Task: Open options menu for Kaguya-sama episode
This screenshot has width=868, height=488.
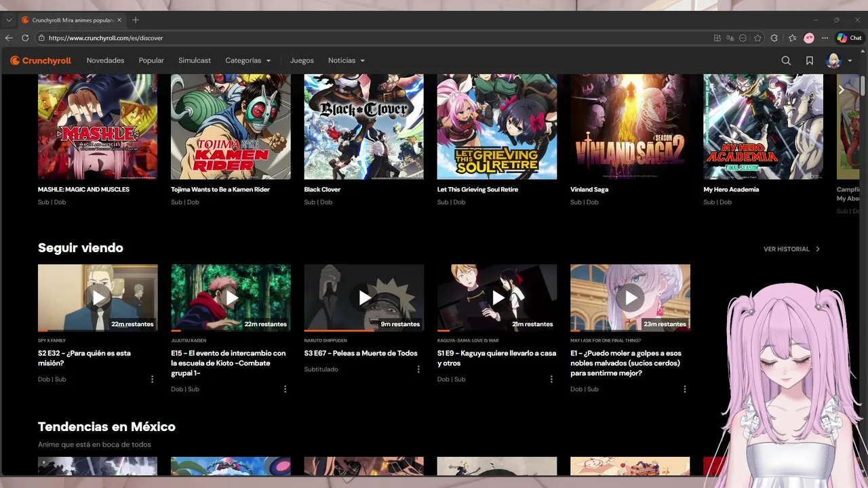Action: click(551, 379)
